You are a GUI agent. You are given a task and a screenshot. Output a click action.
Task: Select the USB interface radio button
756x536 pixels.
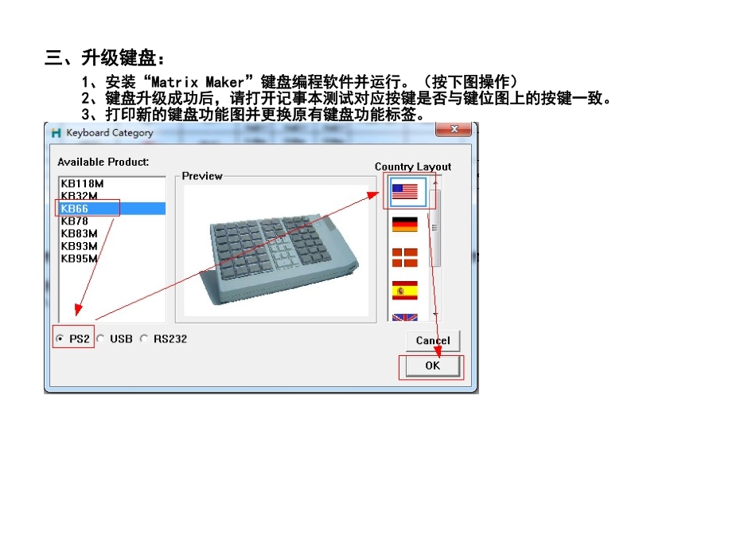(x=100, y=338)
